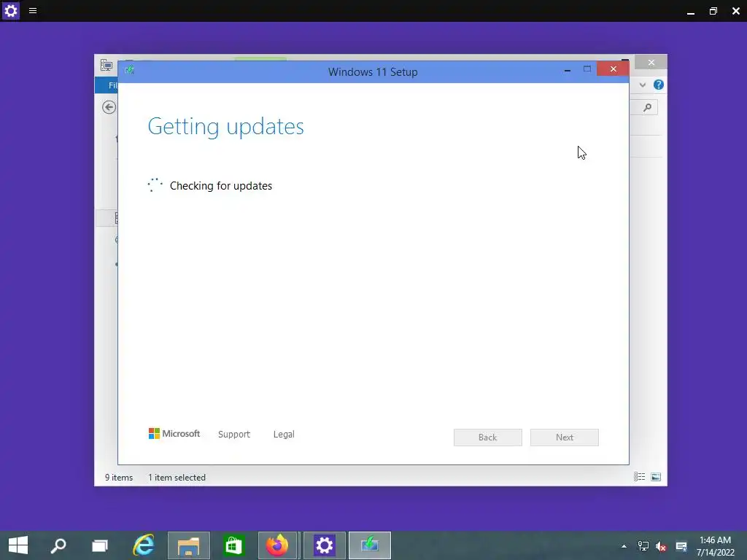747x560 pixels.
Task: Restore the outer window from the top bar
Action: click(x=713, y=11)
